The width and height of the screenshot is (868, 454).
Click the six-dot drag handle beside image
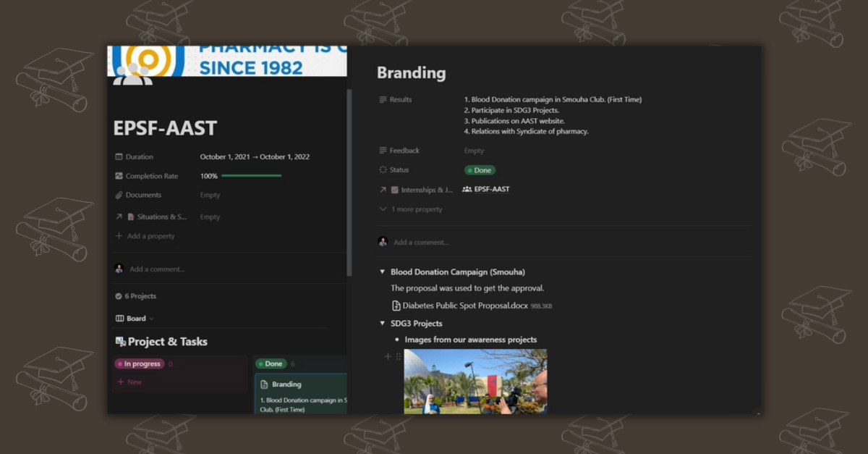pos(398,356)
